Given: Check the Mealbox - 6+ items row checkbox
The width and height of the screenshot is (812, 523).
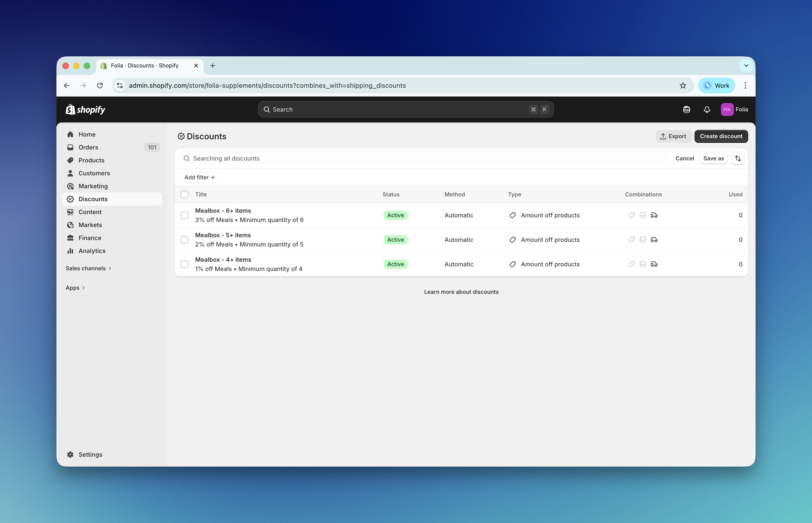Looking at the screenshot, I should [185, 215].
